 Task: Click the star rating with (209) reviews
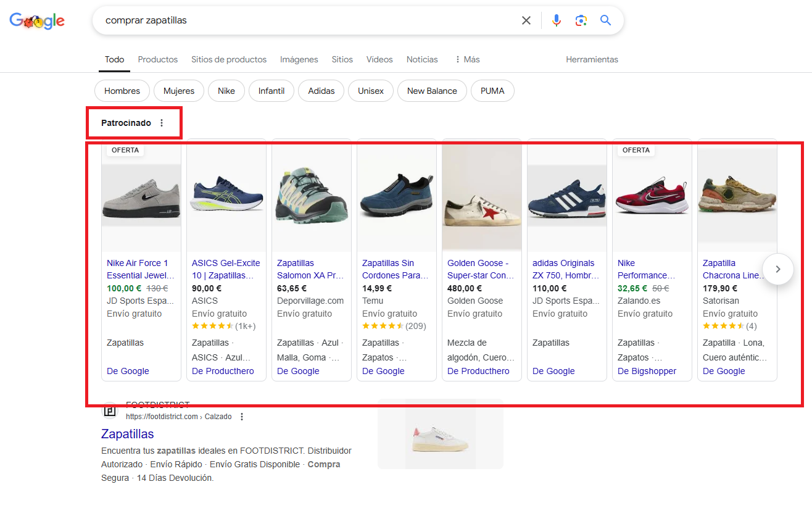[394, 326]
